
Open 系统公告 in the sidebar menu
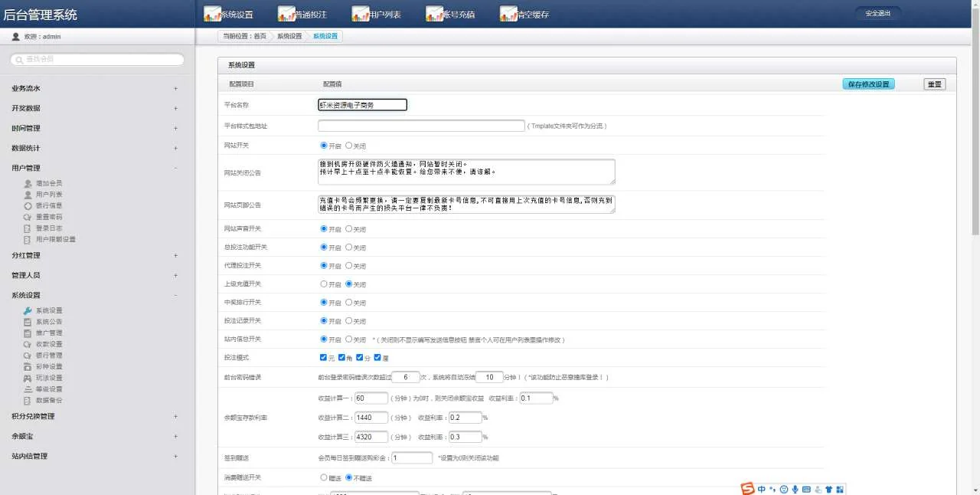pyautogui.click(x=49, y=322)
